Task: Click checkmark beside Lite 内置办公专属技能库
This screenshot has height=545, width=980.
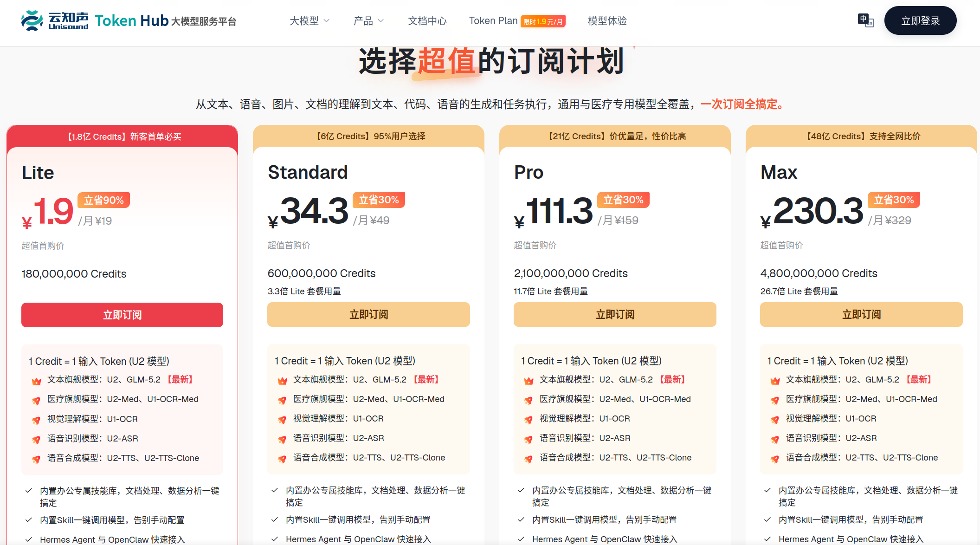Action: click(29, 491)
